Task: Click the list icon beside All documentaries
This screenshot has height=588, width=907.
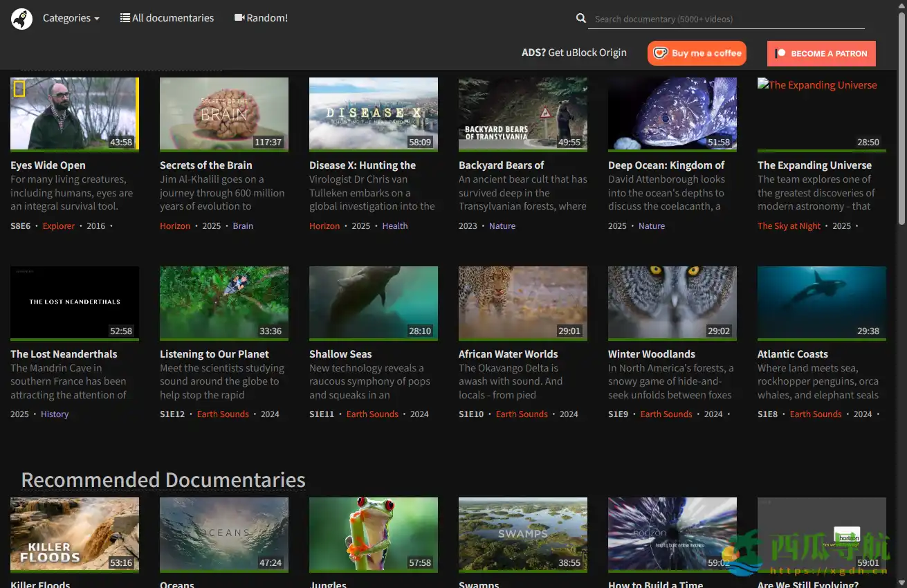Action: pyautogui.click(x=125, y=18)
